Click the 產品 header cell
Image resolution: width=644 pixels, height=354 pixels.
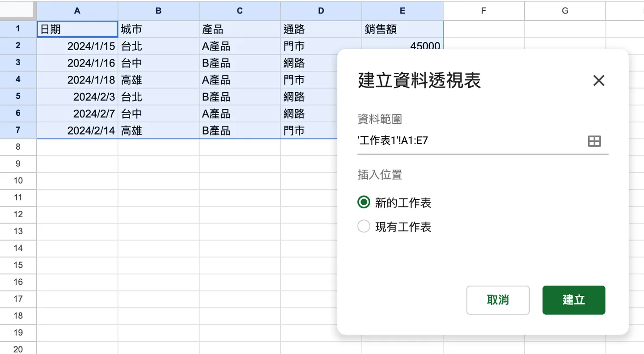coord(240,29)
